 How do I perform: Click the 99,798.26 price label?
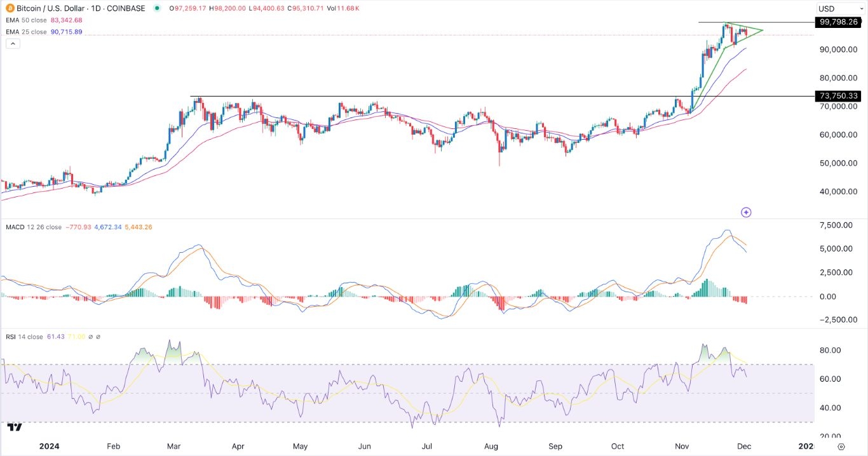pos(839,21)
